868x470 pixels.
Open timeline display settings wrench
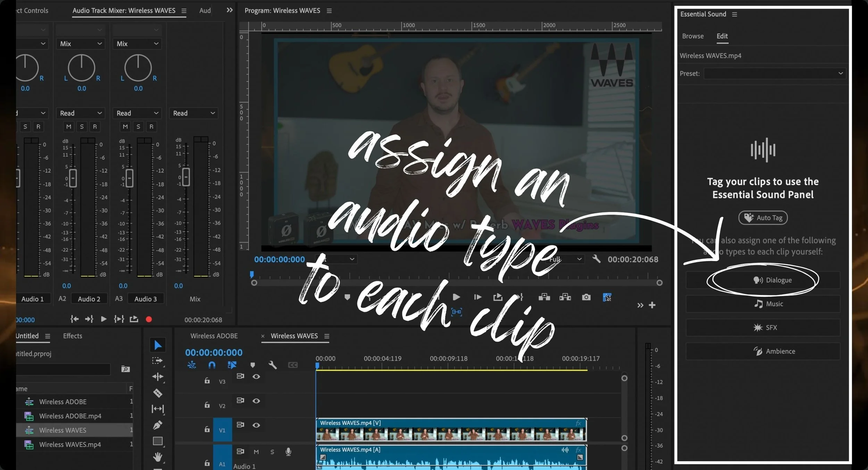[x=273, y=365]
